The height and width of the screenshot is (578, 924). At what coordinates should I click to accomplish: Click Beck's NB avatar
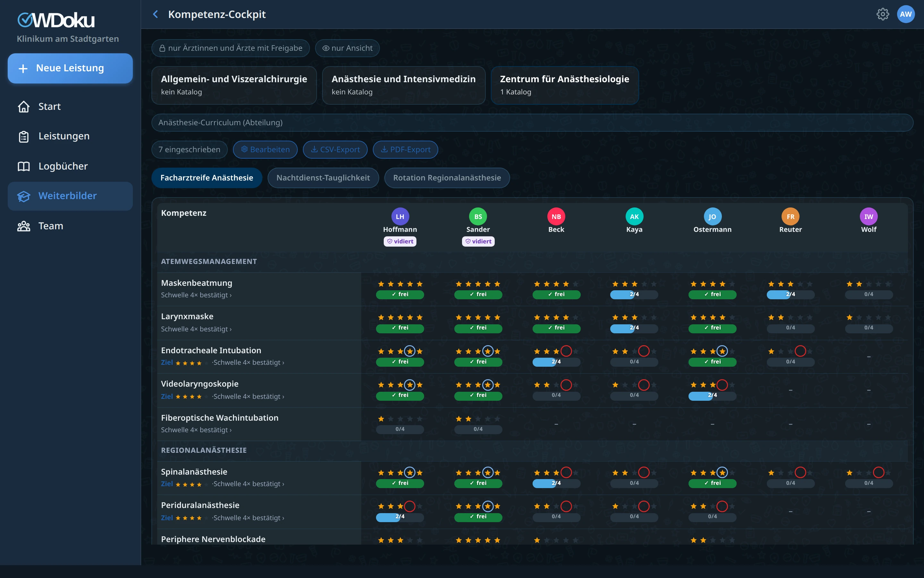coord(556,217)
